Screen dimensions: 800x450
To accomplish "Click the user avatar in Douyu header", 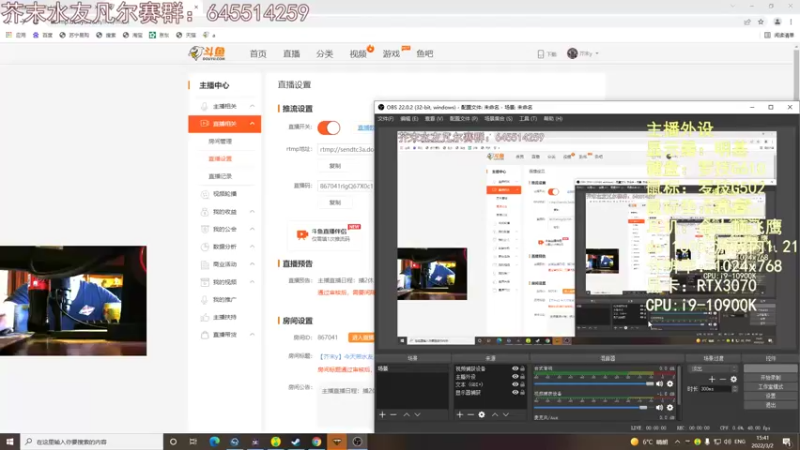I will [x=572, y=53].
